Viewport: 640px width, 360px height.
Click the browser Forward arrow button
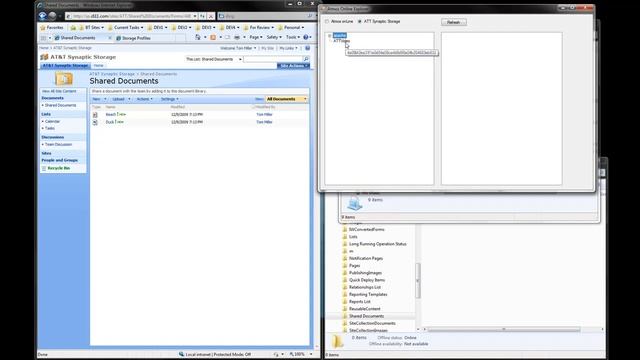tap(52, 16)
